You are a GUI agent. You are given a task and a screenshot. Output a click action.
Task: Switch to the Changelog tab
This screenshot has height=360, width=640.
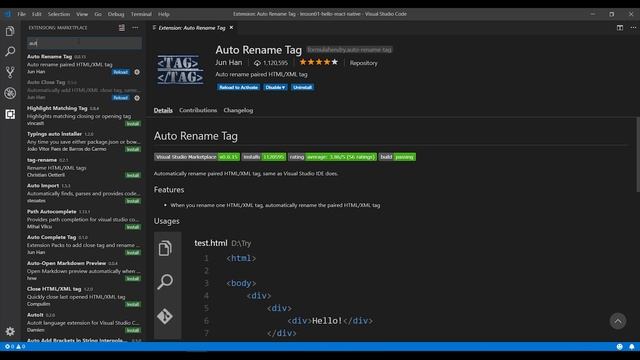click(238, 110)
